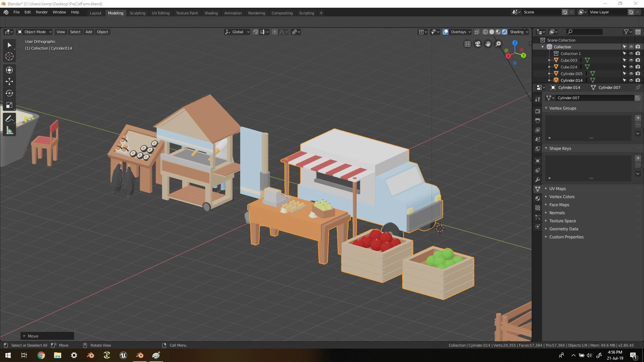Select the Cursor tool
This screenshot has width=644, height=362.
point(9,57)
